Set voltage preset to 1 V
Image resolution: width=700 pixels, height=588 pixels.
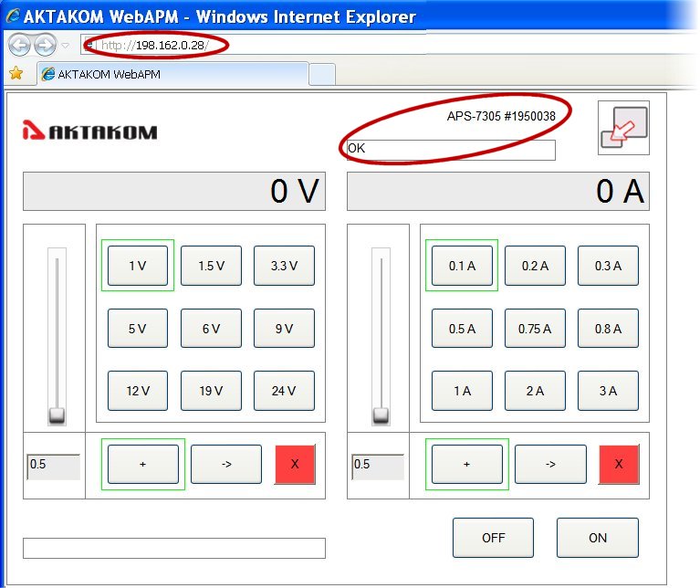pos(138,266)
